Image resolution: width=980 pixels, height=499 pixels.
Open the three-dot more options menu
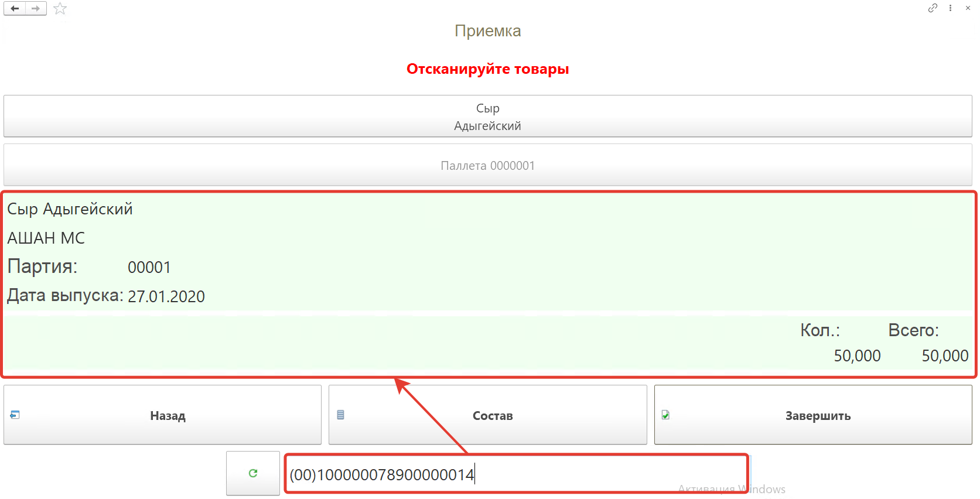950,8
